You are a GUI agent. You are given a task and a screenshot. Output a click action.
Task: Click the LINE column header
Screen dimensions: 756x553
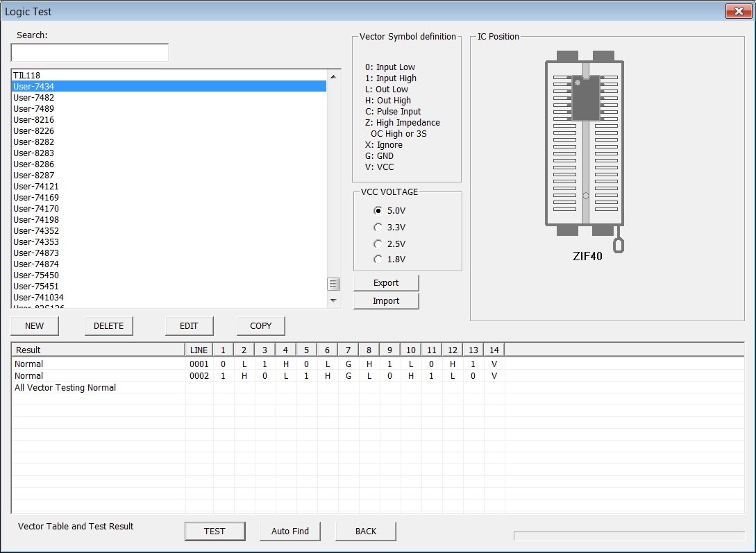(199, 350)
